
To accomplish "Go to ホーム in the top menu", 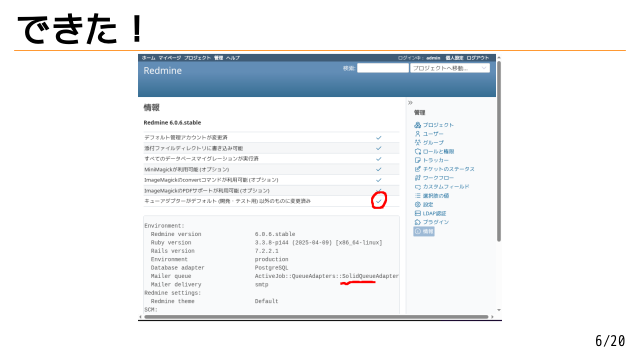I will point(149,58).
